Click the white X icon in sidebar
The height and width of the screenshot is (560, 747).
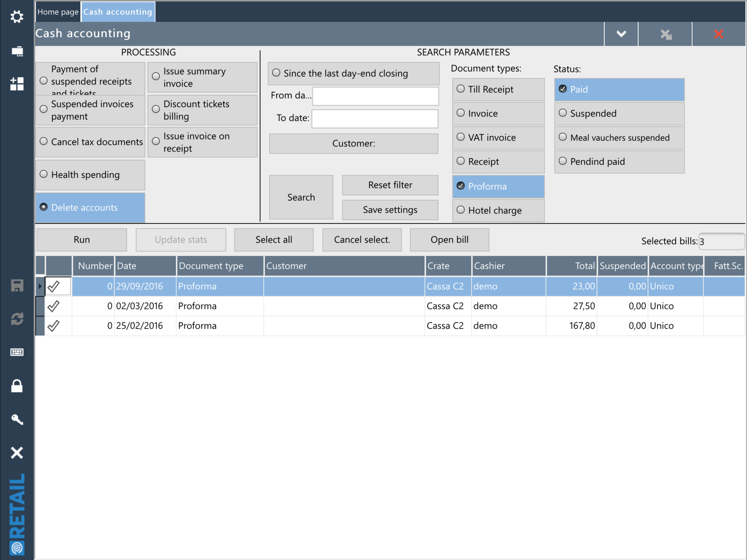click(x=17, y=453)
